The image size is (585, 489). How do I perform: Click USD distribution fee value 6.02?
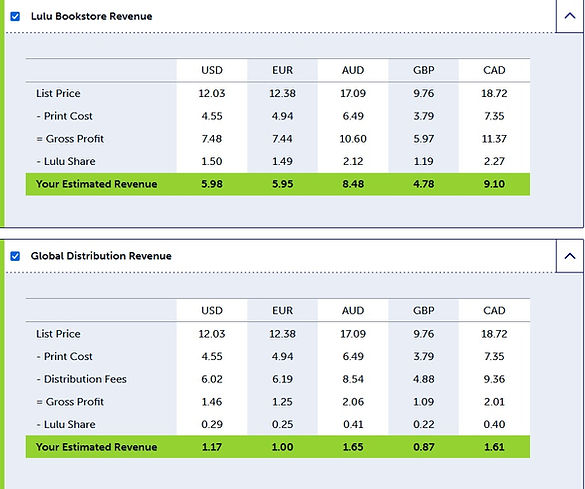pos(212,379)
